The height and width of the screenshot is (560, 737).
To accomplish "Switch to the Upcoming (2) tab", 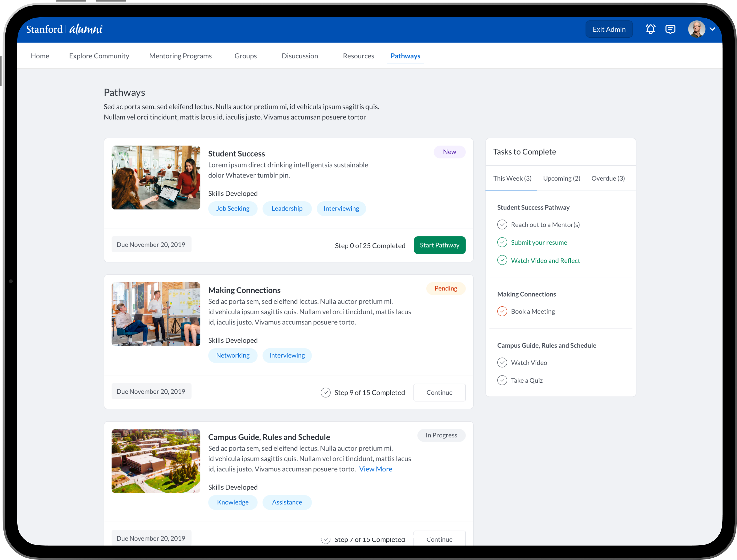I will [562, 178].
